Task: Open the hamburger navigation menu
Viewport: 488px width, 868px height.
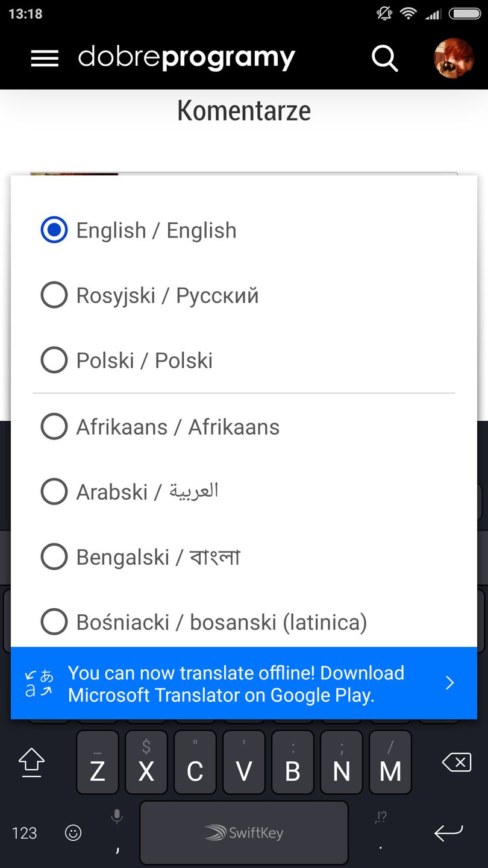Action: (44, 58)
